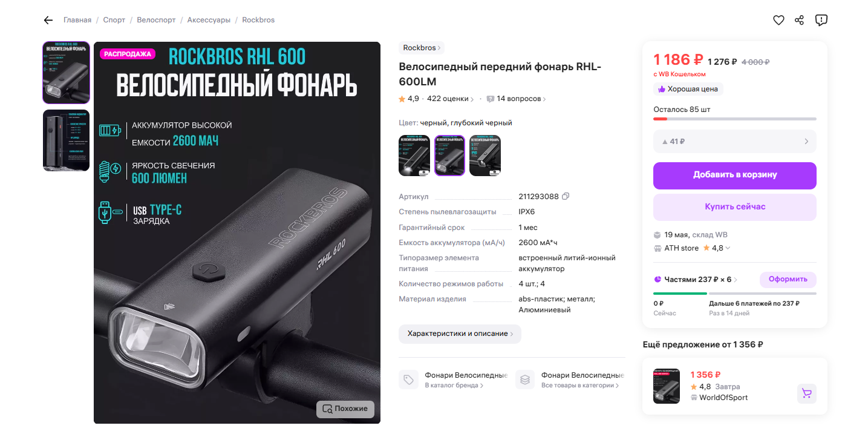Go to Аксессуары breadcrumb
Screen dimensions: 868x437
tap(209, 20)
